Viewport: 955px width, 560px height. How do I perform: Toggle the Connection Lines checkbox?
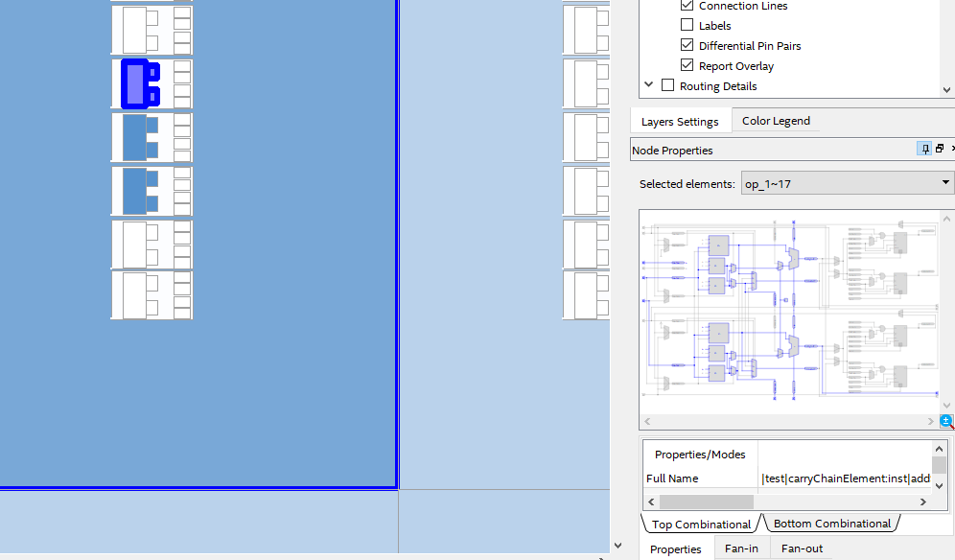[x=687, y=6]
